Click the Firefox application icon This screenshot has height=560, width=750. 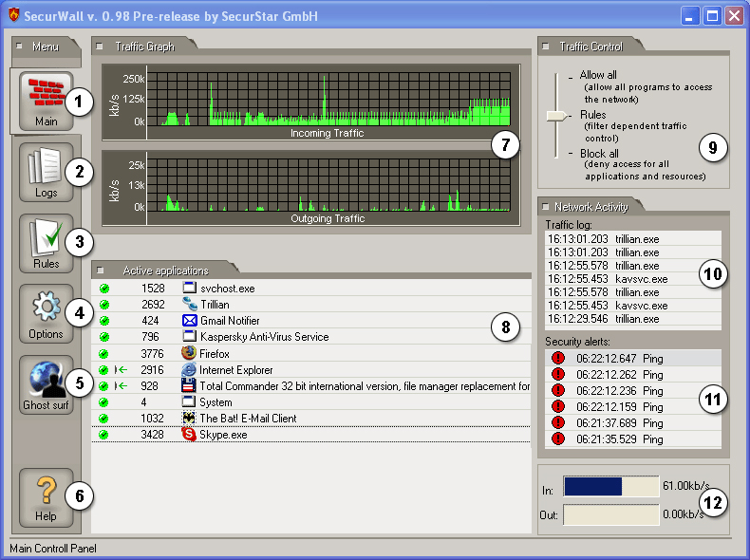[189, 353]
